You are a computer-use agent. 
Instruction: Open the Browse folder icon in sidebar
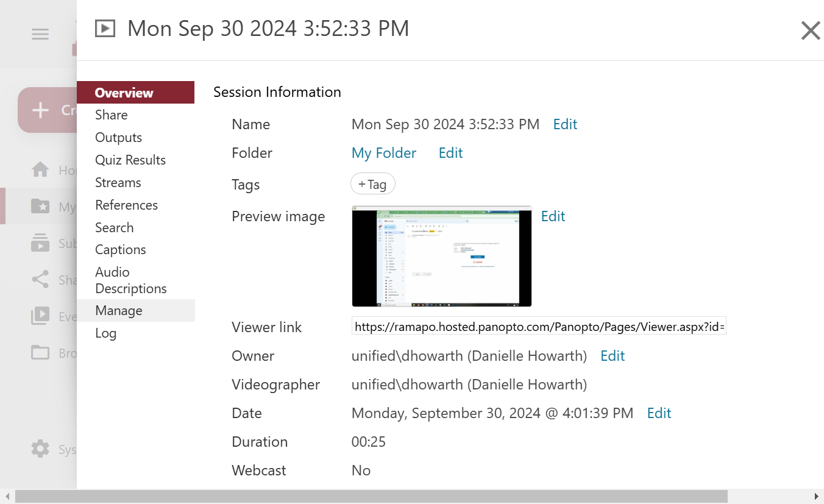[x=40, y=352]
